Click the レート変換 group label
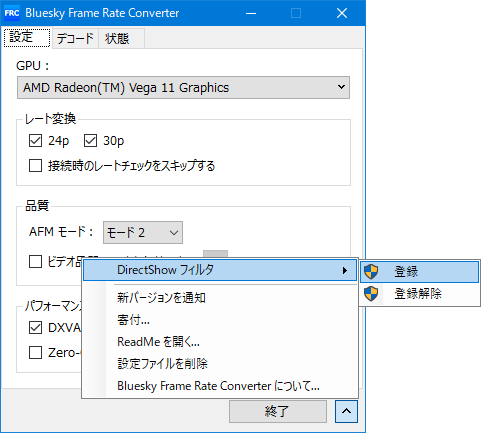481x433 pixels. tap(51, 119)
